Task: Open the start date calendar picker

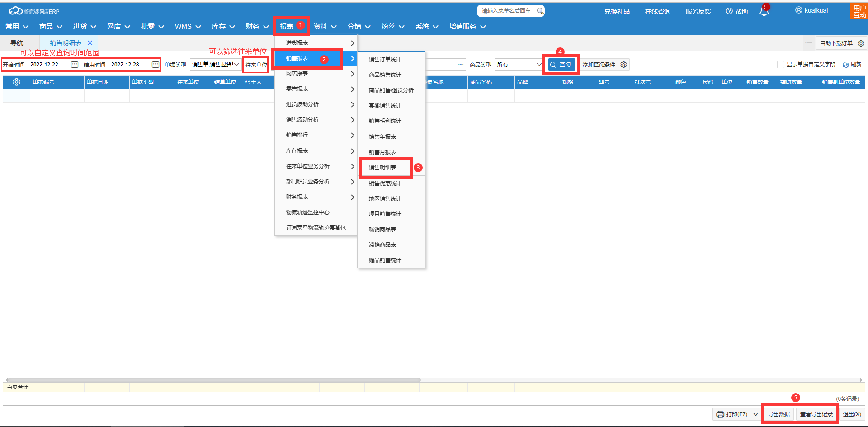Action: (x=75, y=65)
